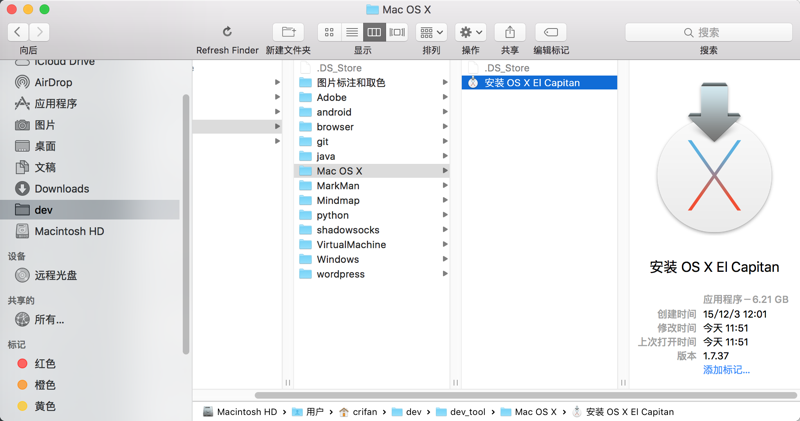The width and height of the screenshot is (800, 421).
Task: Switch to list view mode
Action: click(352, 32)
